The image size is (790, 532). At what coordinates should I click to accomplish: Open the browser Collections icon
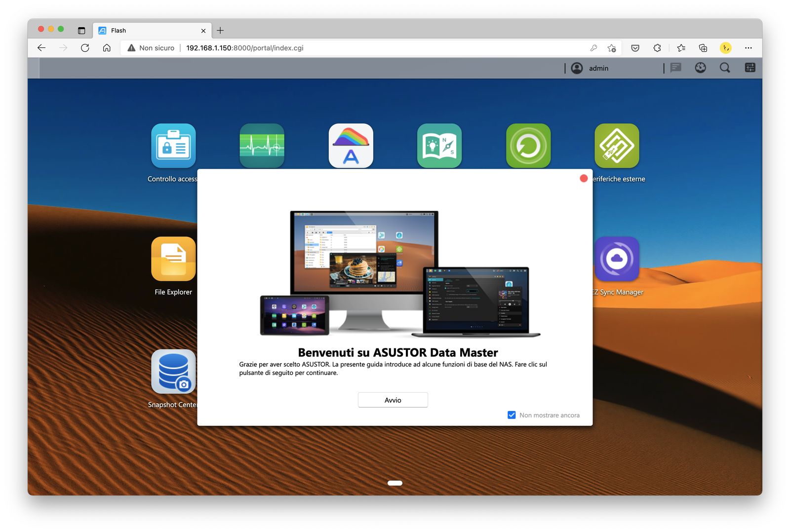(703, 48)
